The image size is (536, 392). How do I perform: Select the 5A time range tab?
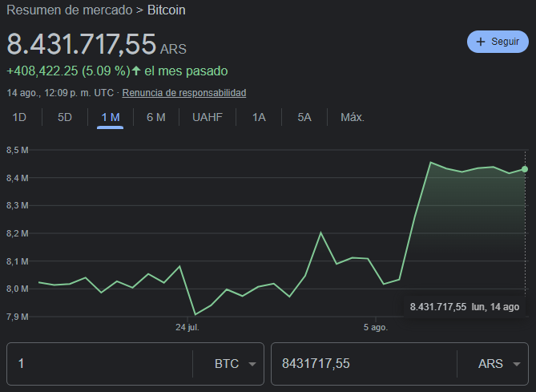coord(304,117)
